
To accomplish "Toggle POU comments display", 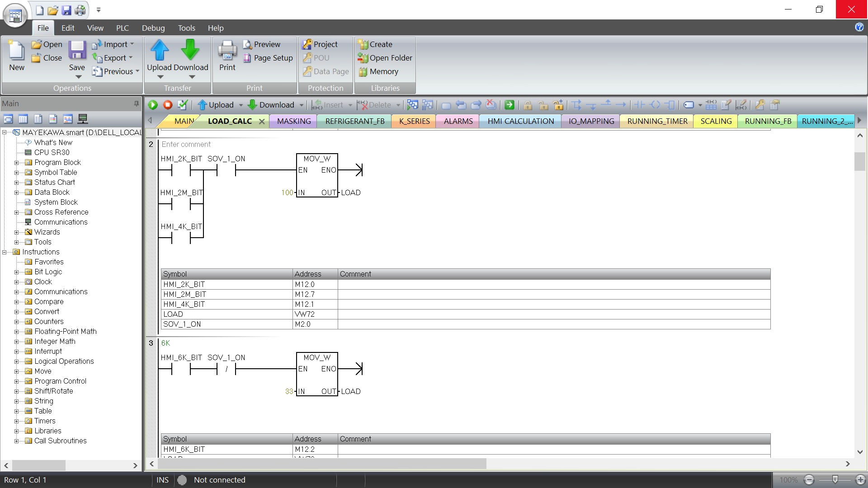I will [x=726, y=105].
